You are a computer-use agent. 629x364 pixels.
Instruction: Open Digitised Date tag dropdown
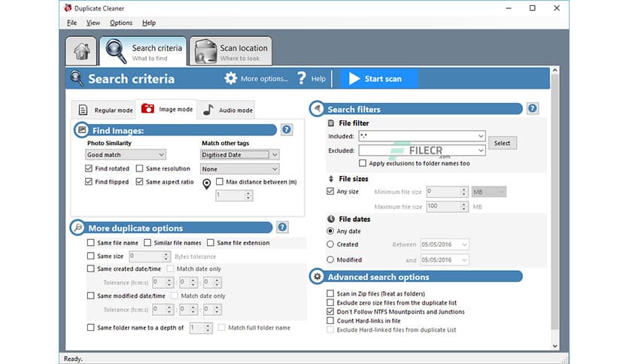click(x=239, y=154)
